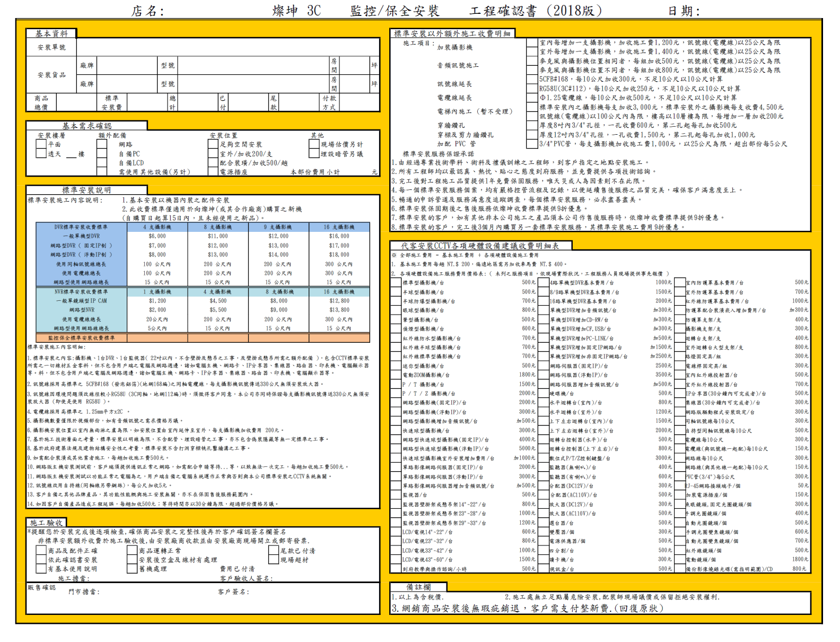Tick the 配合裝潢/加收500/趟 checkbox

coord(213,163)
